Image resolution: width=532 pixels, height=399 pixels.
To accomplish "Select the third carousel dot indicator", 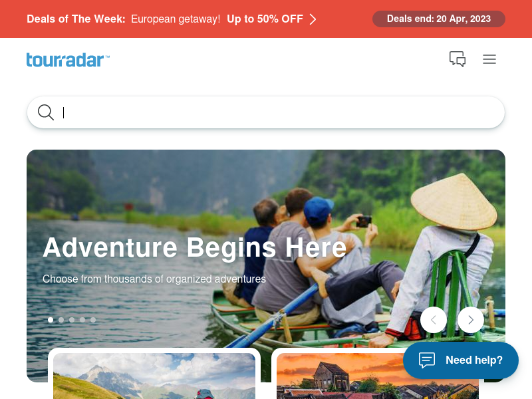I will (x=72, y=320).
